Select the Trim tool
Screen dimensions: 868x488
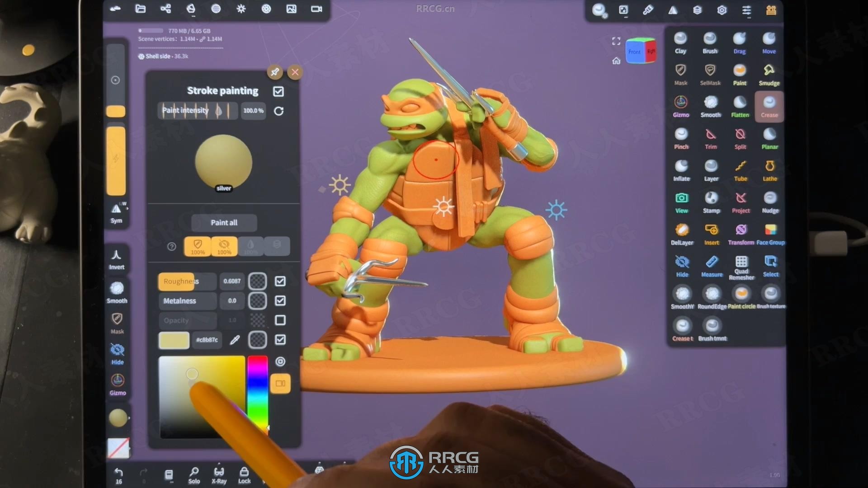pos(711,139)
